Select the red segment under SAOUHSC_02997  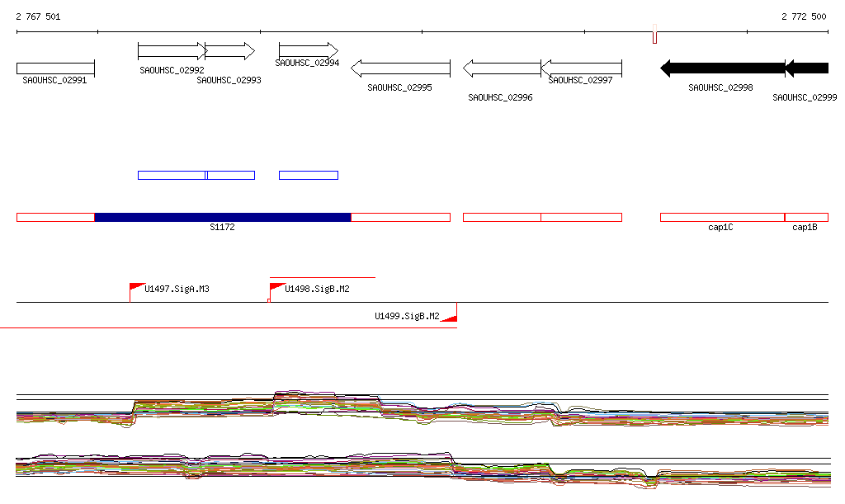point(582,218)
